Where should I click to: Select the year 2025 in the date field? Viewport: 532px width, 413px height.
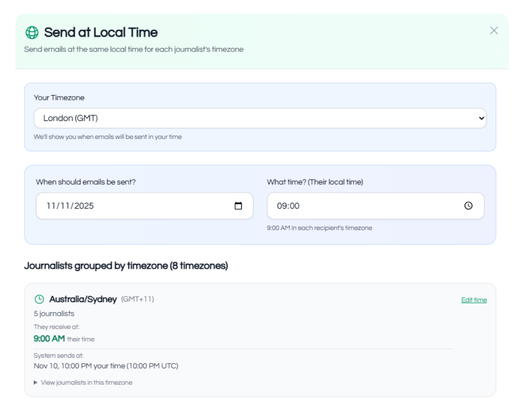click(x=84, y=206)
